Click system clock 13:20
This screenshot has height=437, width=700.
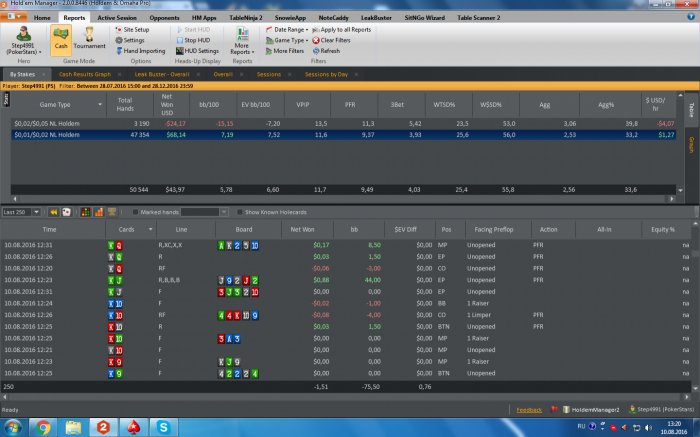click(x=674, y=424)
